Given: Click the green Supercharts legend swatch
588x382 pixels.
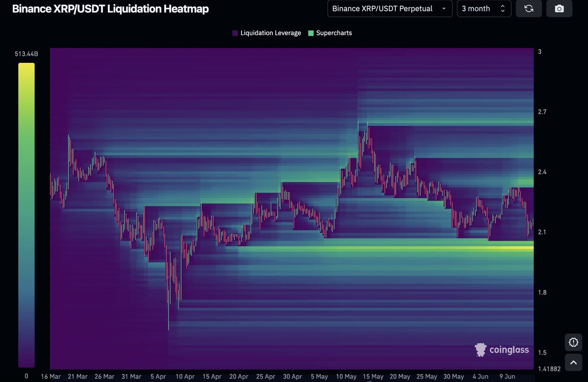Looking at the screenshot, I should click(311, 33).
